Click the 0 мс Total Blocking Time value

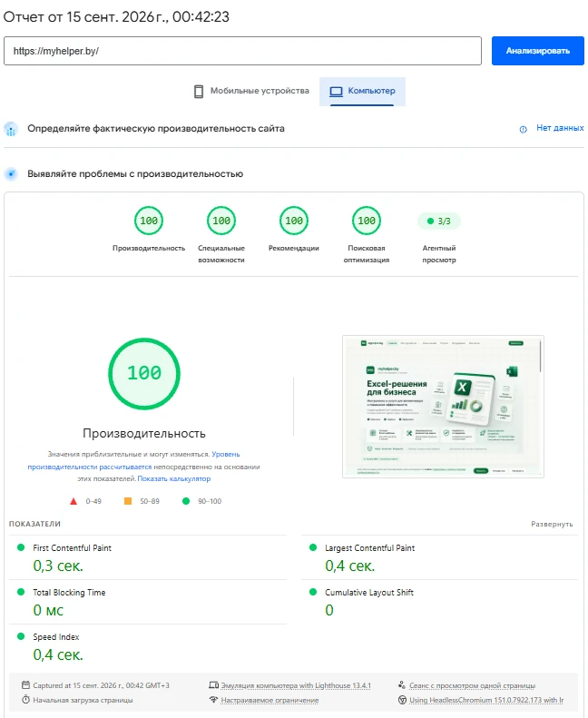point(48,610)
